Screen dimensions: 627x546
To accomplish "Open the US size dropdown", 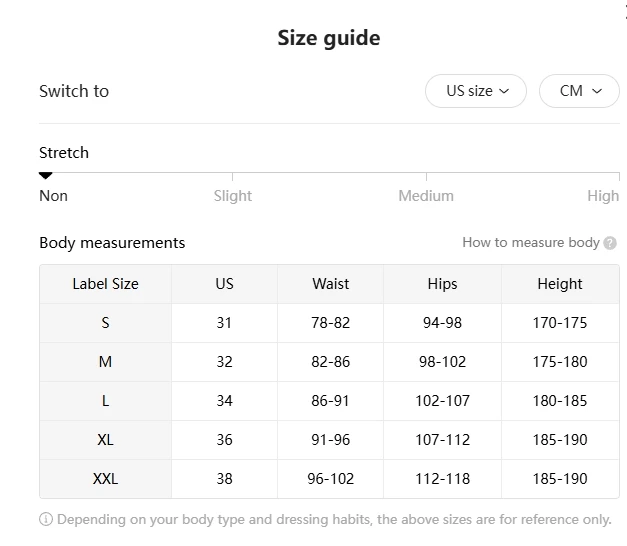I will pyautogui.click(x=477, y=91).
